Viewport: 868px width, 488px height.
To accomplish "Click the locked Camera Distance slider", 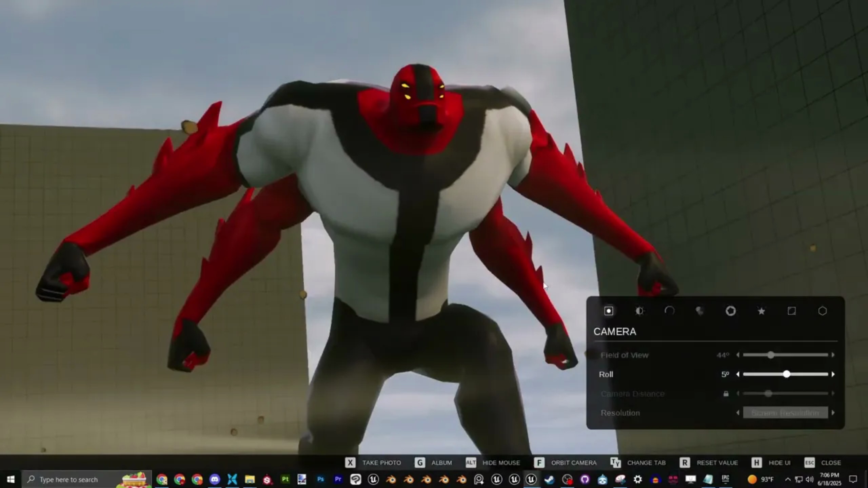I will [x=785, y=394].
